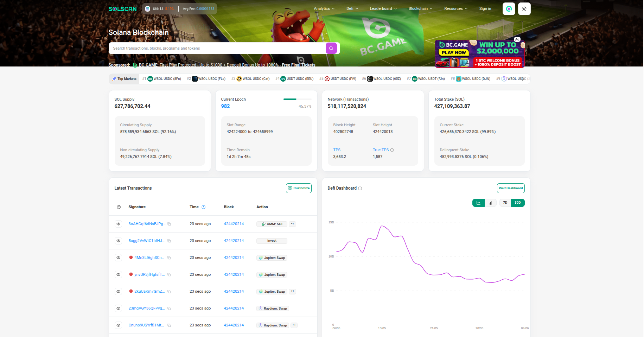The width and height of the screenshot is (644, 337).
Task: Expand +1 actions on AMM: Sell row
Action: pos(292,224)
